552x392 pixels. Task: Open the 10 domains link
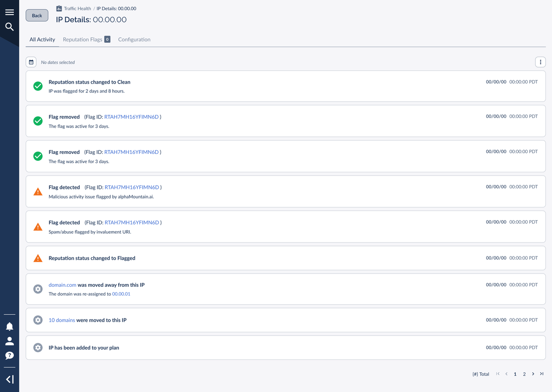(x=62, y=320)
